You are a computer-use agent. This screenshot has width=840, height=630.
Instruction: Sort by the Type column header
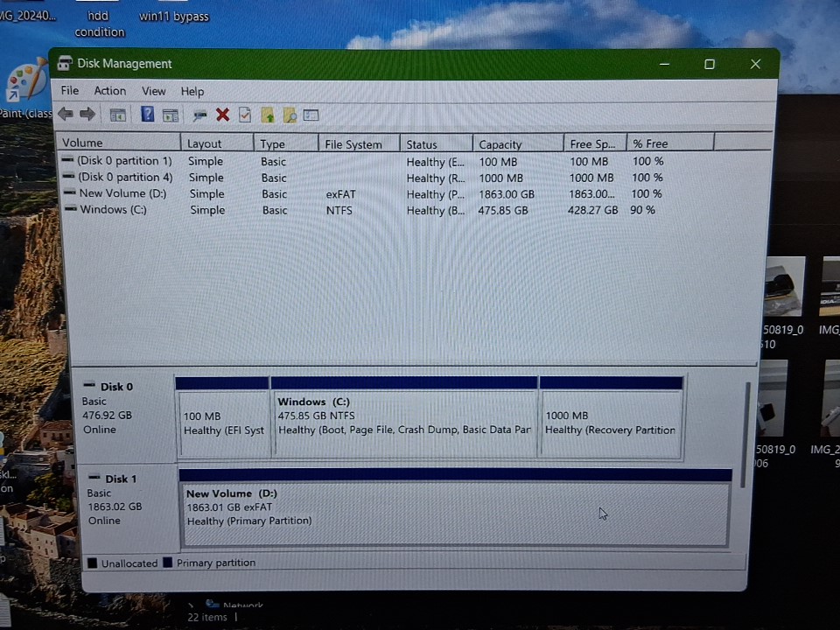(286, 143)
